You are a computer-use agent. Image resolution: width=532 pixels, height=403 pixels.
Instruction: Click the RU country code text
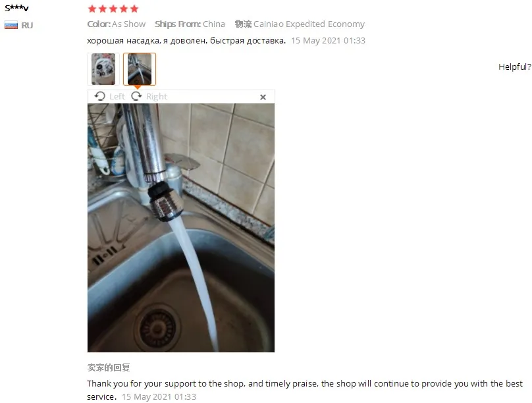(x=27, y=26)
